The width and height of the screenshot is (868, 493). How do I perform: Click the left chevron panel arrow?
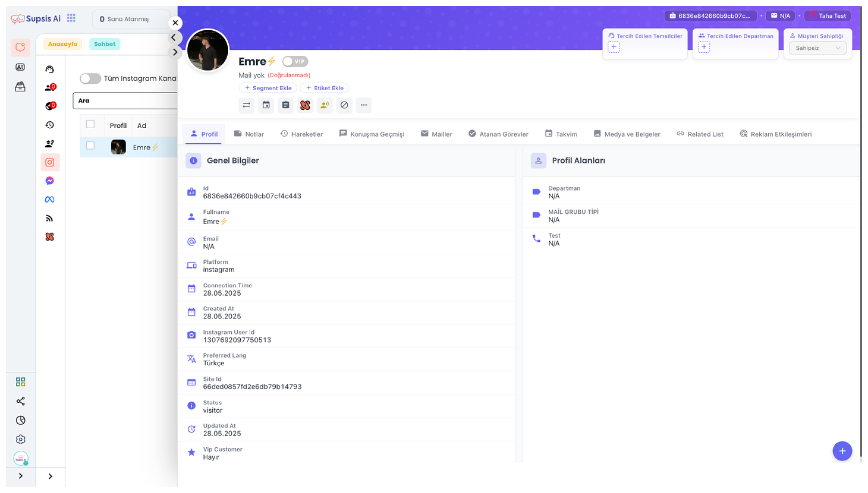pos(174,38)
